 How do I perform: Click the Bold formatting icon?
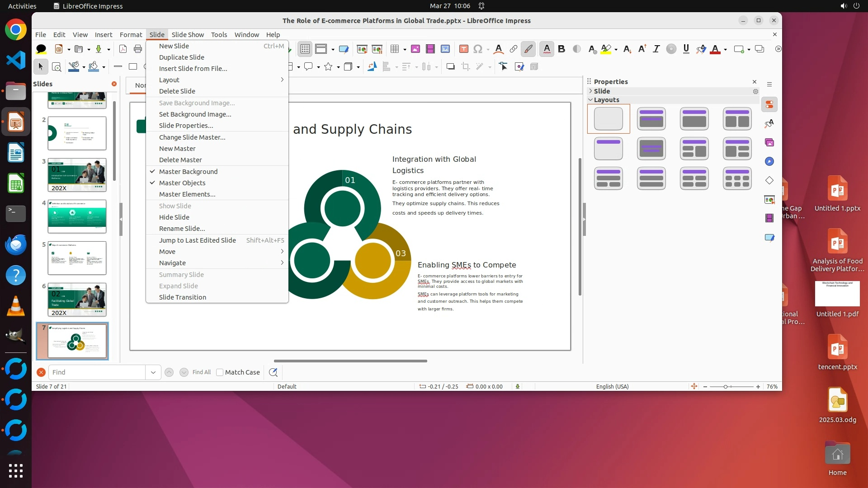(561, 49)
